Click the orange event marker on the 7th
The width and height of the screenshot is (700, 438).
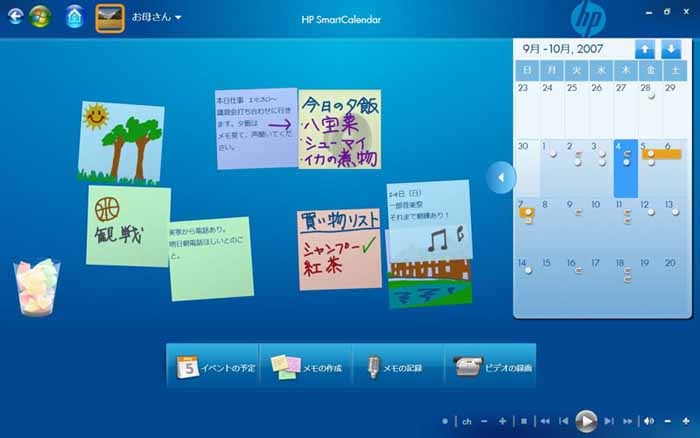[527, 212]
